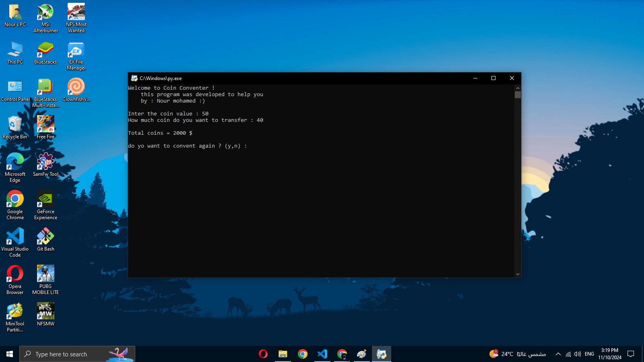This screenshot has height=362, width=644.
Task: Click the C:\Windows\py.exe title text
Action: point(161,78)
